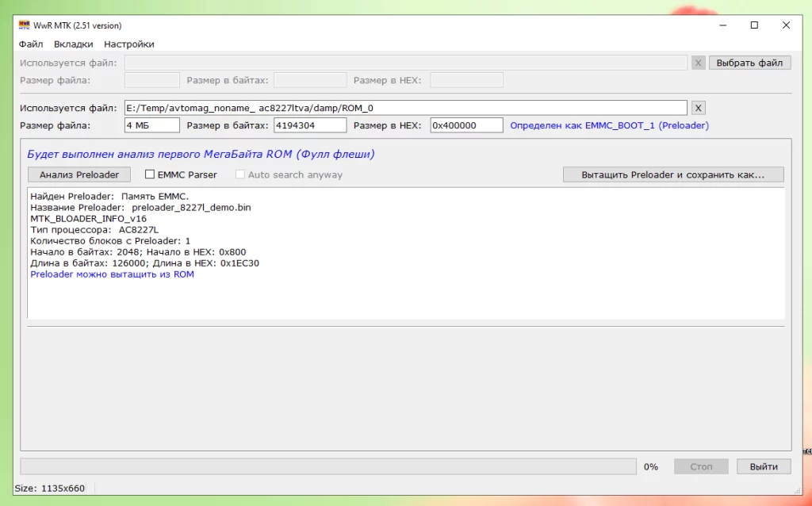Click the Выбрать файл button
The width and height of the screenshot is (812, 506).
tap(750, 63)
